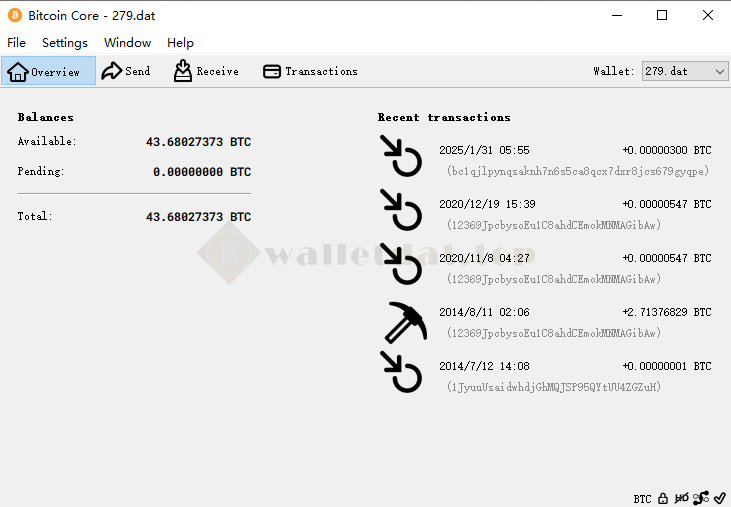Click the wallet encryption lock icon
Screen dimensions: 731x507
(x=663, y=498)
